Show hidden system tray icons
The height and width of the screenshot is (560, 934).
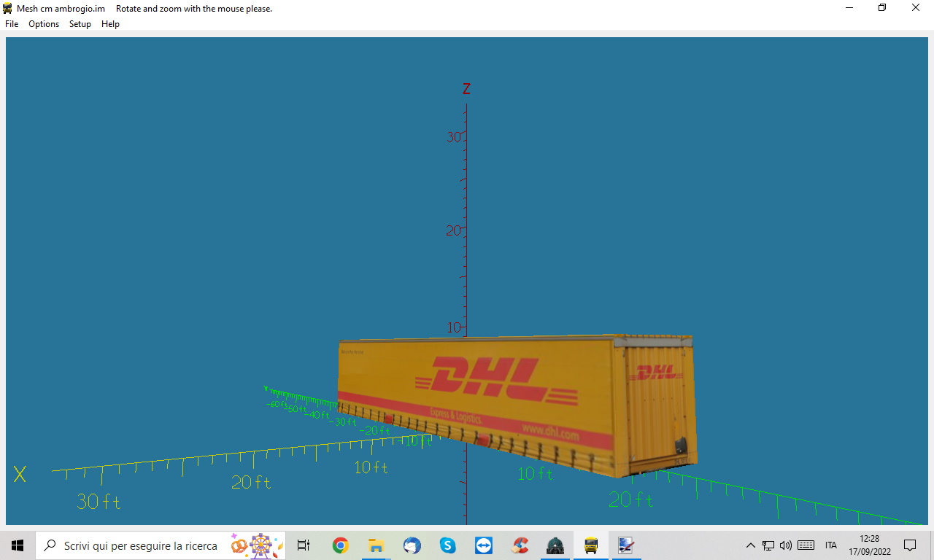pos(750,545)
